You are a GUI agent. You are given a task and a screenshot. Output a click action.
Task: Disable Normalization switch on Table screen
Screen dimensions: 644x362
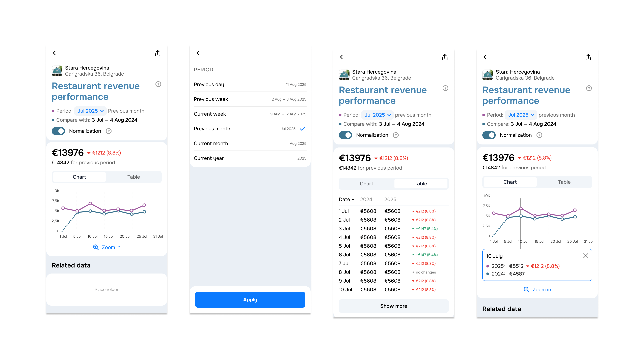[x=345, y=135]
